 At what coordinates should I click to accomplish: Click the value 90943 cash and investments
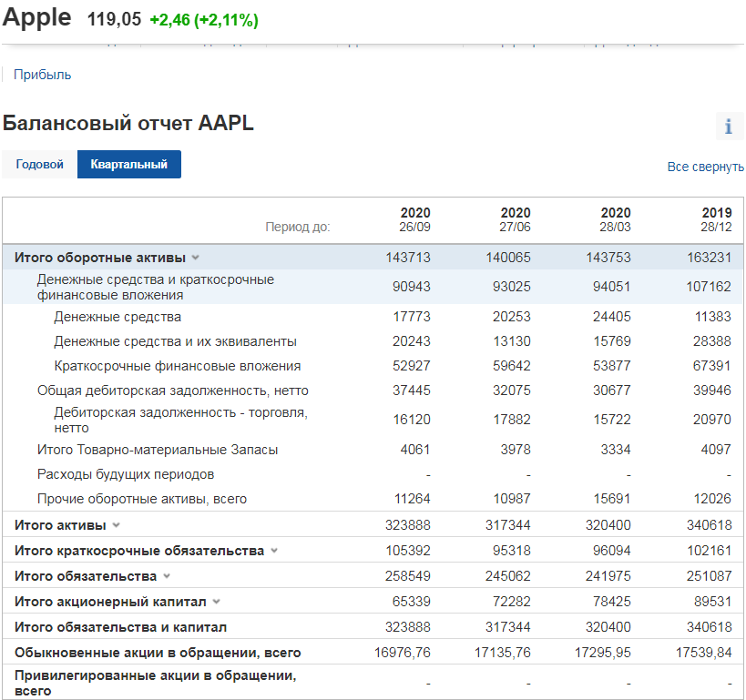point(412,287)
